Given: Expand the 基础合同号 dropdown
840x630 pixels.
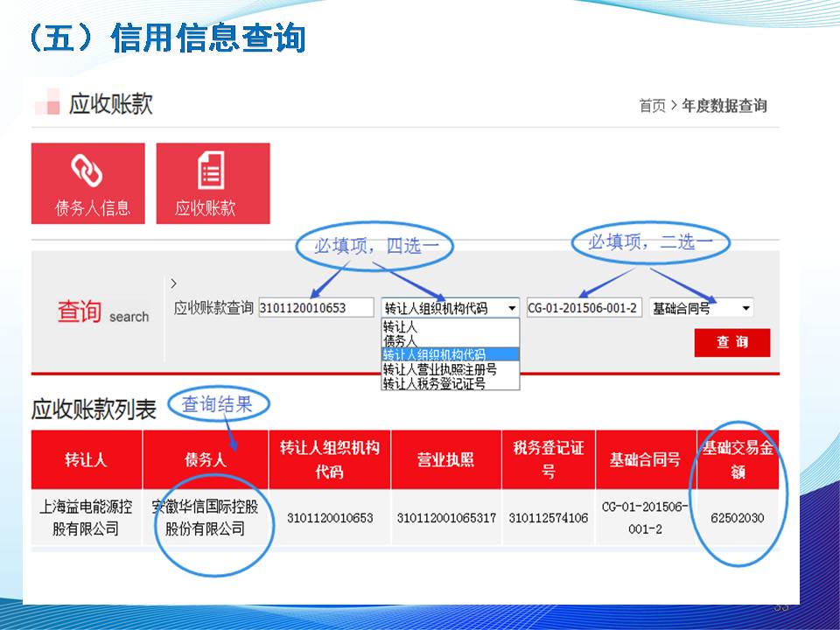Looking at the screenshot, I should point(745,308).
